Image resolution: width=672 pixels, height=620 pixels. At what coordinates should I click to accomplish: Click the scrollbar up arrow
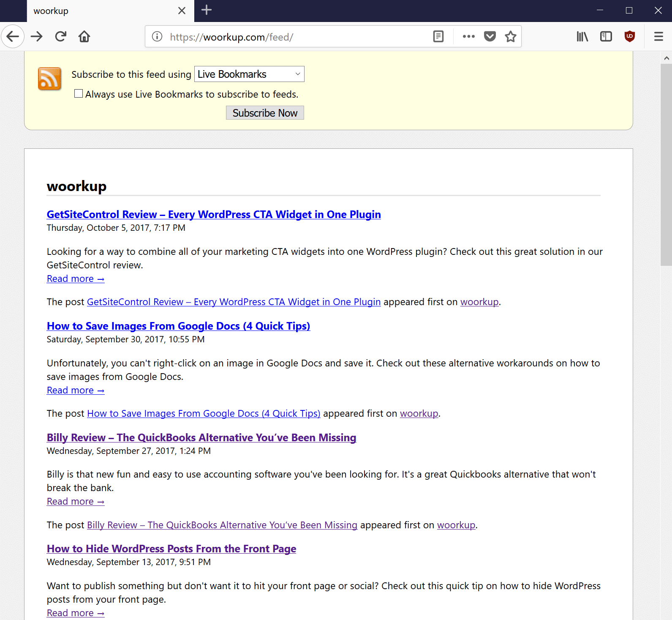click(667, 58)
